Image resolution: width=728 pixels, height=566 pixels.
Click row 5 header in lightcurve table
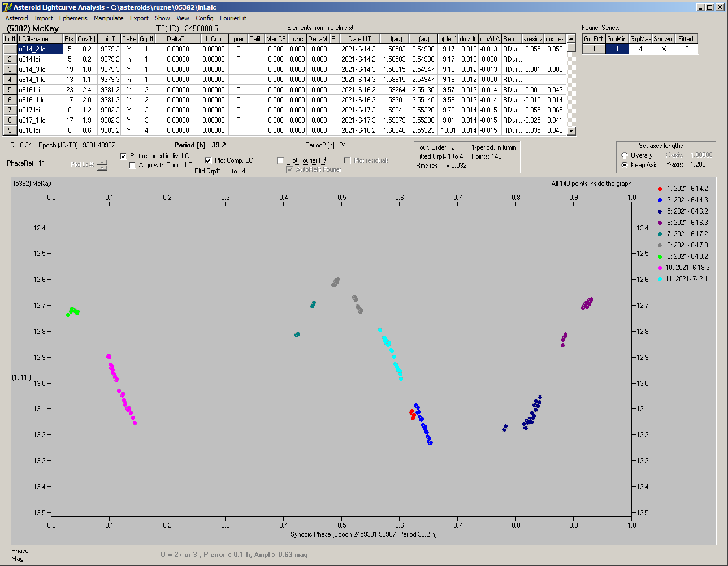click(x=10, y=90)
